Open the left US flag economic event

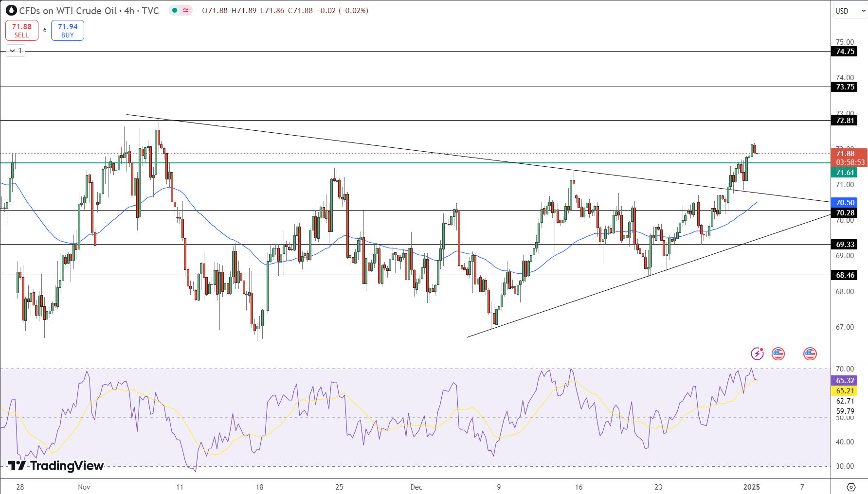tap(778, 353)
